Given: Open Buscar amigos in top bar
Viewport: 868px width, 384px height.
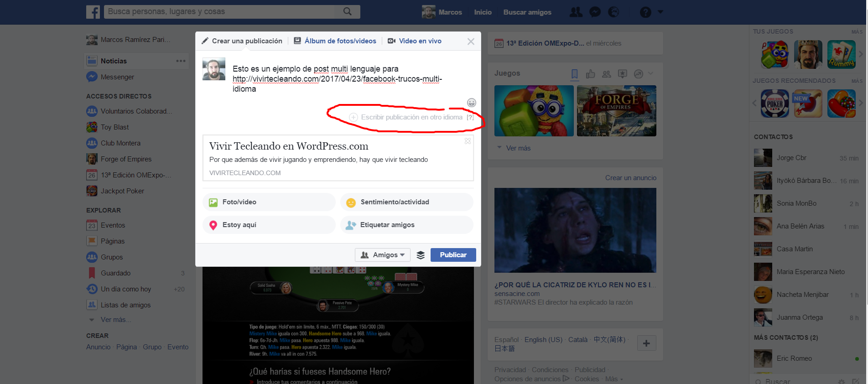Looking at the screenshot, I should 527,12.
